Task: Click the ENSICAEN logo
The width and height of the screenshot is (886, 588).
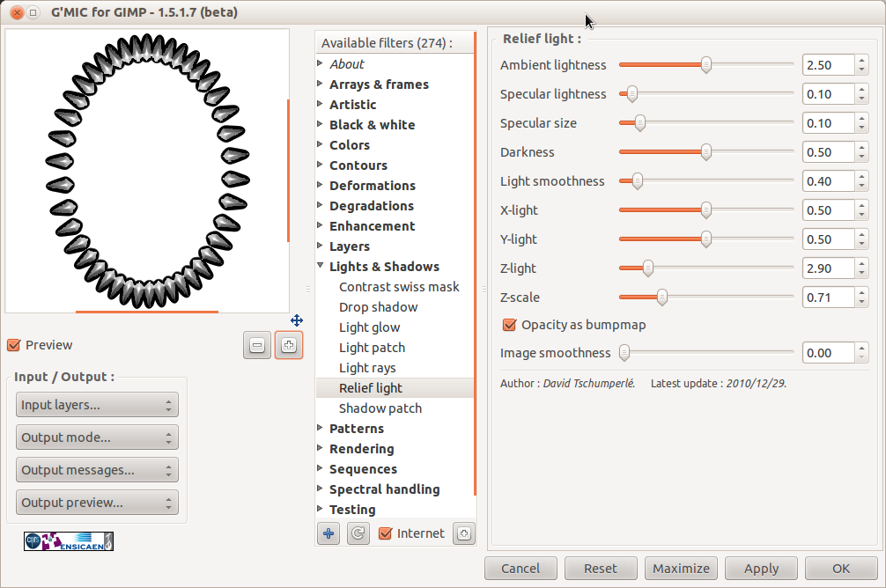Action: click(x=69, y=541)
